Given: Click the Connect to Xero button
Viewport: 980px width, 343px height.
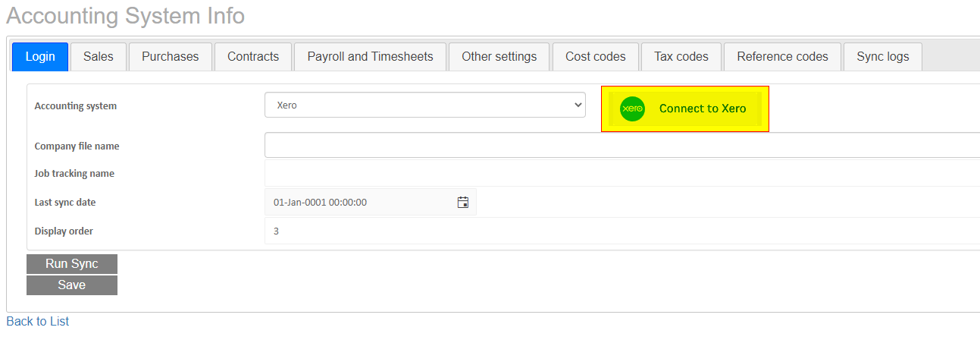Looking at the screenshot, I should 685,109.
